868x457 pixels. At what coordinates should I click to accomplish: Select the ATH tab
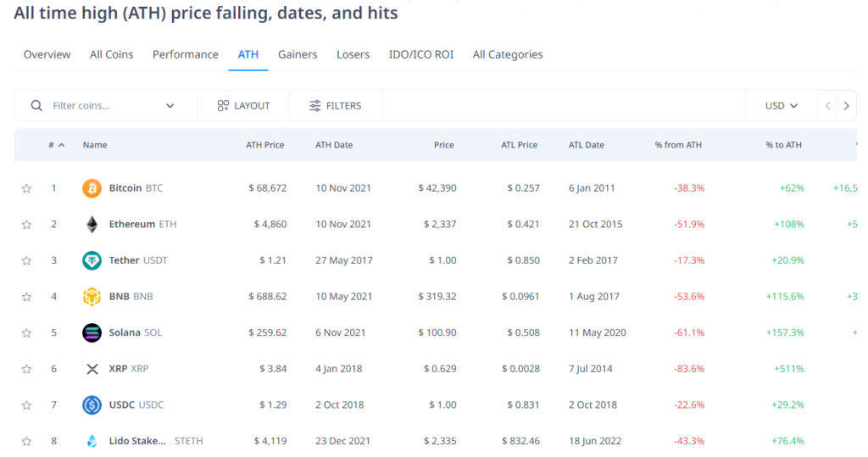tap(248, 54)
